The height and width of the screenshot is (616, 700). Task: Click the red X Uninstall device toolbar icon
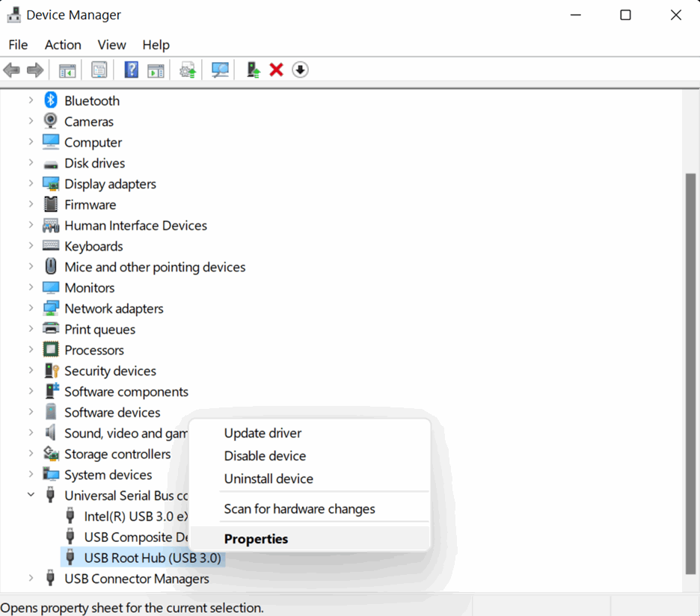click(x=276, y=70)
